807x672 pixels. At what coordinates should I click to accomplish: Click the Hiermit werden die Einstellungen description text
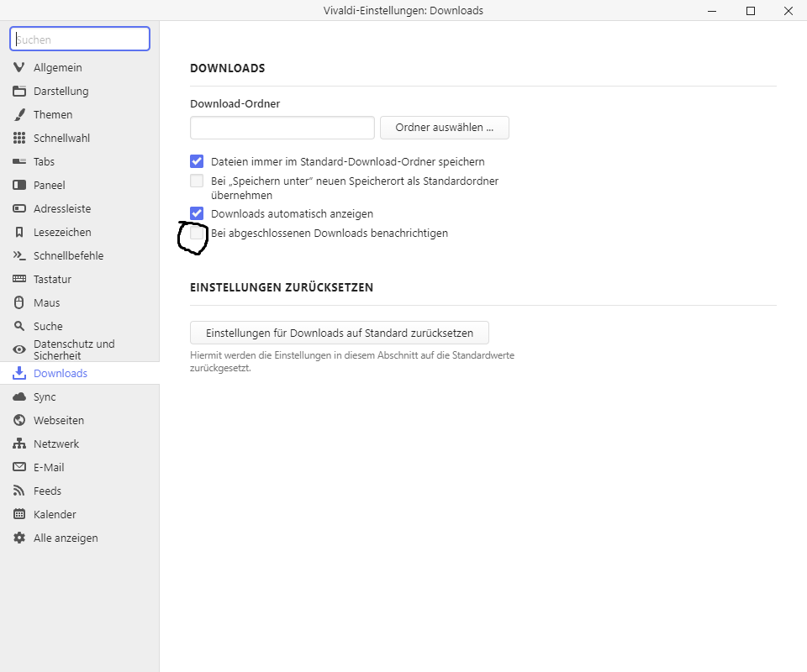click(352, 361)
